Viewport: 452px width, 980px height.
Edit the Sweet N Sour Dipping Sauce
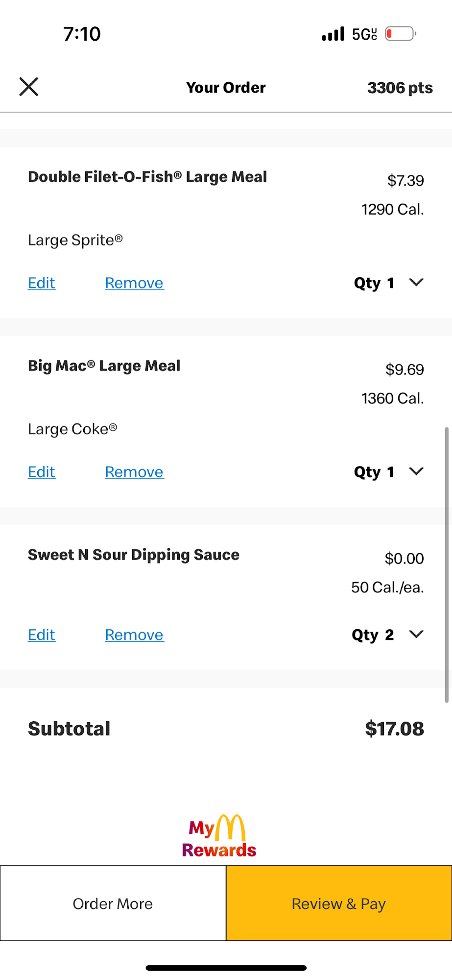[x=42, y=635]
